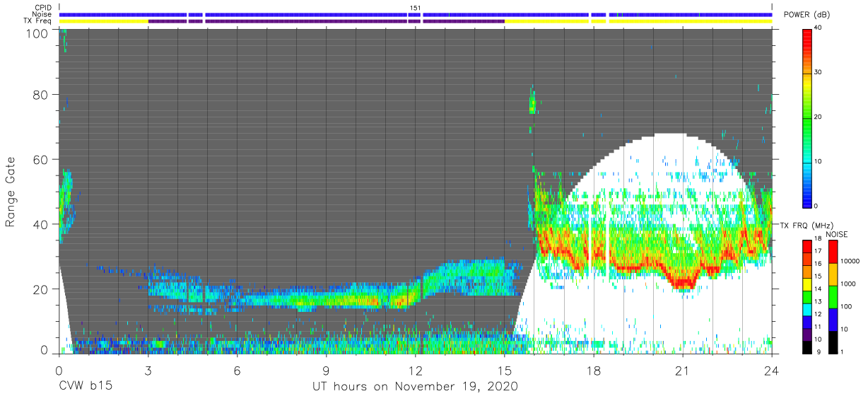Image resolution: width=868 pixels, height=401 pixels.
Task: Click the orange NOISE 1000 swatch
Action: click(832, 274)
